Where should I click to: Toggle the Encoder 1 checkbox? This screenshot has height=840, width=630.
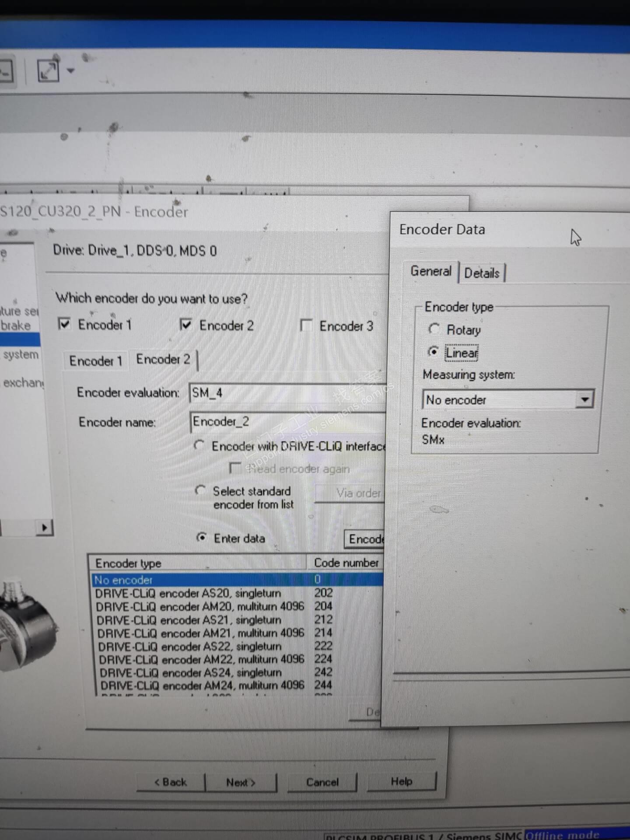point(64,324)
